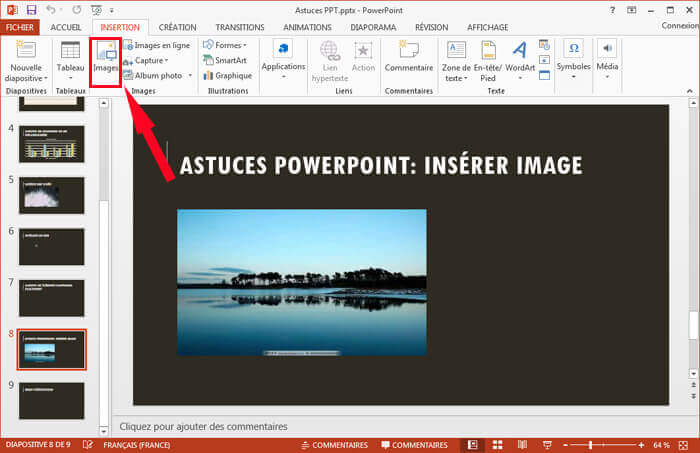Screen dimensions: 700x453
Task: Start the slideshow from status bar icon
Action: pyautogui.click(x=547, y=445)
